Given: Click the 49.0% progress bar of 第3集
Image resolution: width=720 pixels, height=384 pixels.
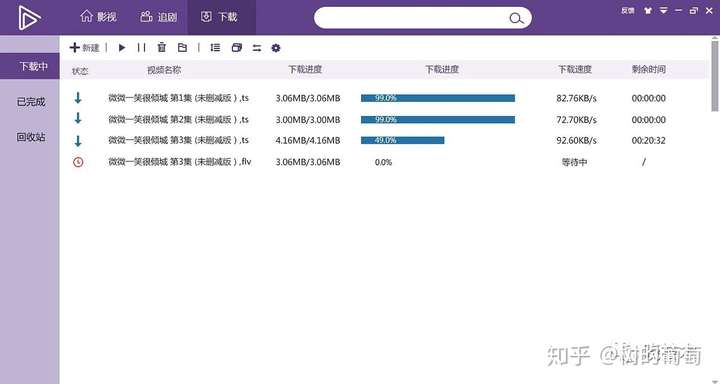Looking at the screenshot, I should [402, 140].
